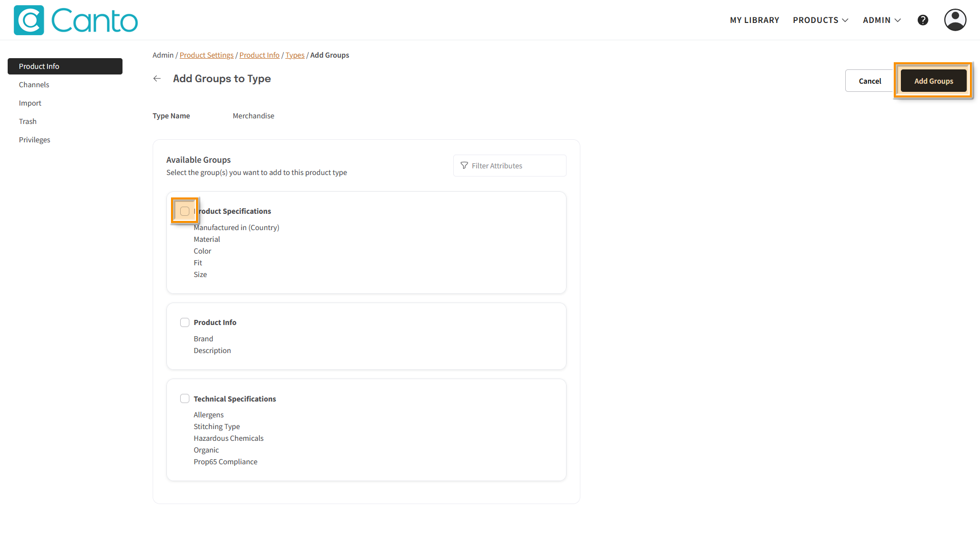This screenshot has height=551, width=980.
Task: Open the user profile avatar icon
Action: (x=954, y=20)
